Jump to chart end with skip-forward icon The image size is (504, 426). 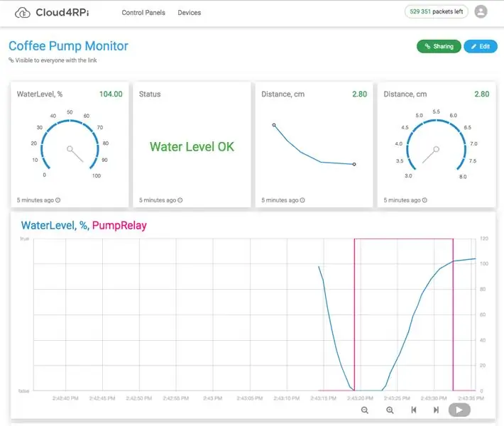click(x=436, y=410)
